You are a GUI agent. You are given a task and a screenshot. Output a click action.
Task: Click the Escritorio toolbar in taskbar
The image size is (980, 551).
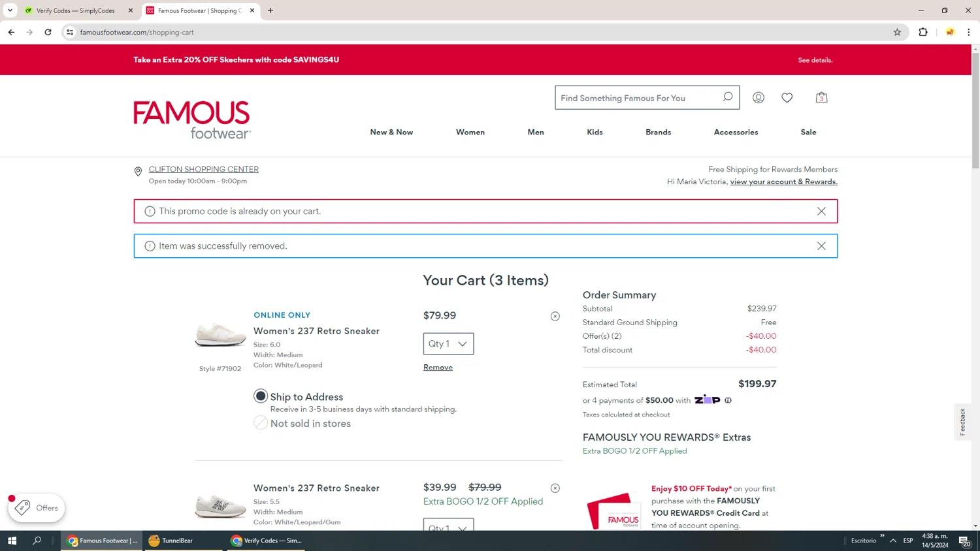[x=863, y=541]
